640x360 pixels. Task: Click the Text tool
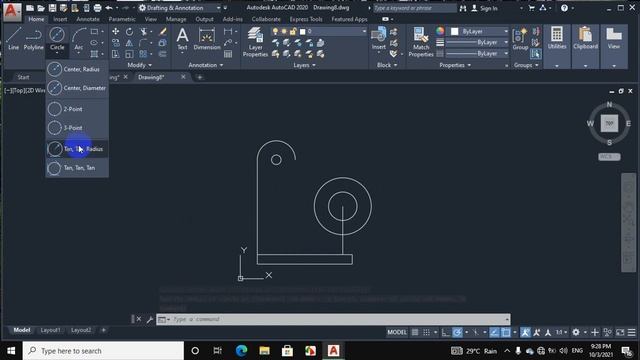click(x=182, y=39)
